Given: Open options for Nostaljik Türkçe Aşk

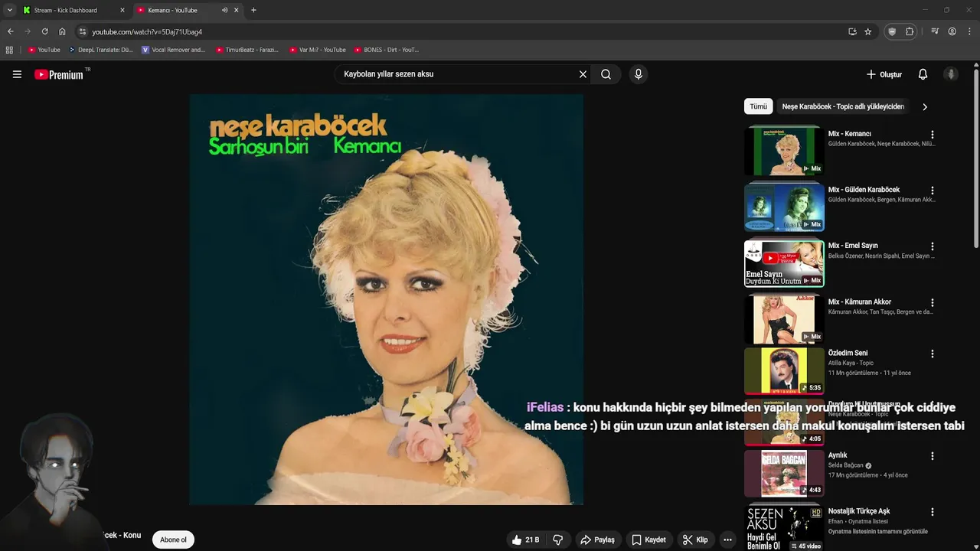Looking at the screenshot, I should [932, 512].
